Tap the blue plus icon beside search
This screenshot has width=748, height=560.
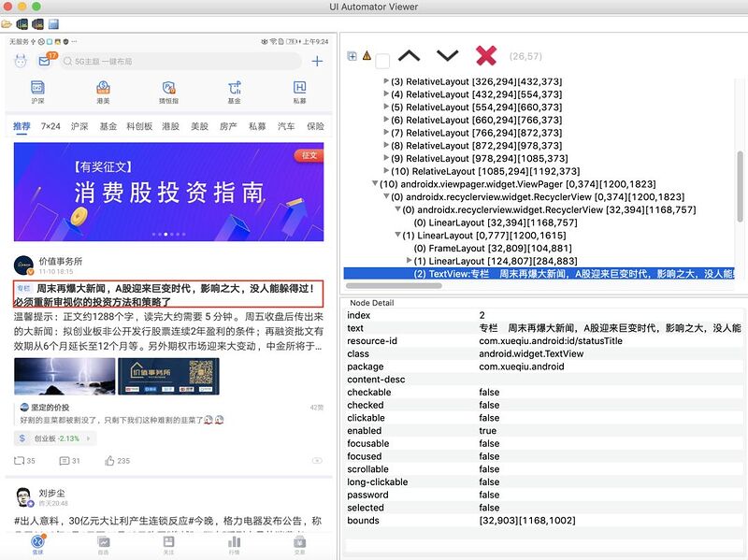317,61
